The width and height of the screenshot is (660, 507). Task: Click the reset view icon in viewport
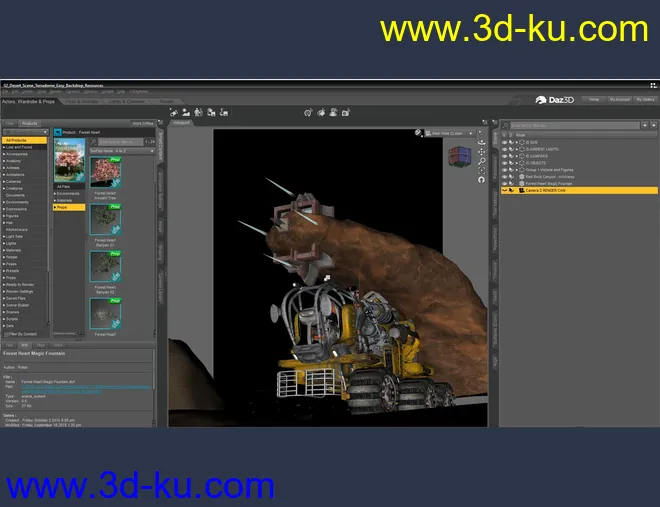pyautogui.click(x=482, y=179)
